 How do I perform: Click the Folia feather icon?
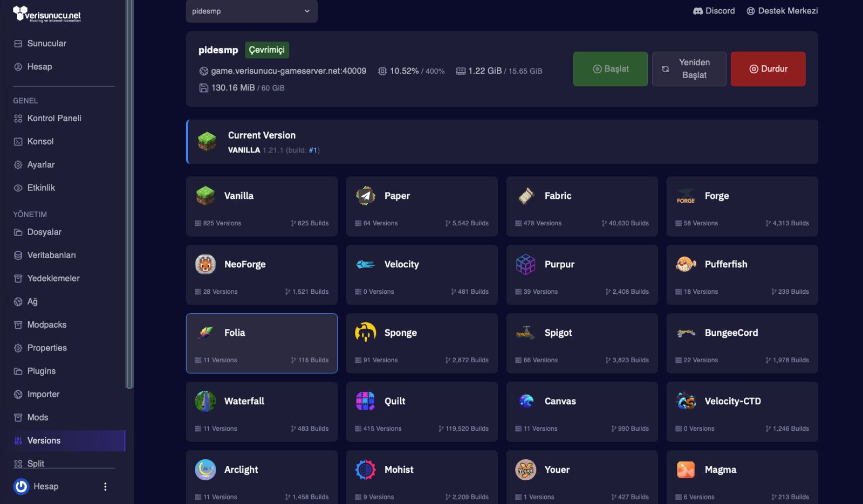(206, 333)
